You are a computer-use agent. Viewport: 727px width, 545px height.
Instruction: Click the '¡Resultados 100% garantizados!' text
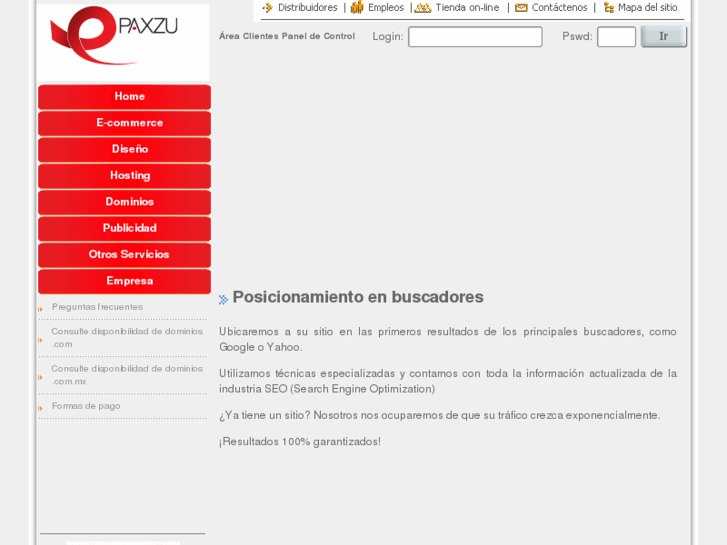click(x=300, y=442)
